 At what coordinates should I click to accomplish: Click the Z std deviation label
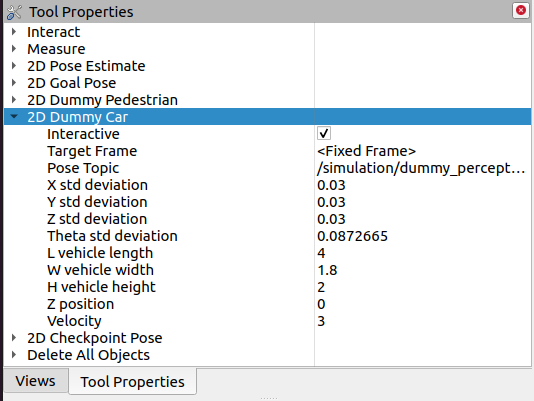click(x=97, y=219)
